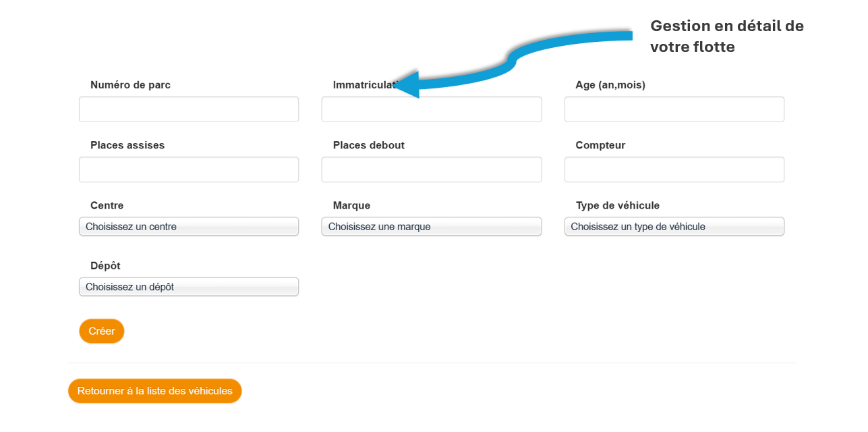
Task: Click the Numéro de parc label
Action: [x=130, y=85]
